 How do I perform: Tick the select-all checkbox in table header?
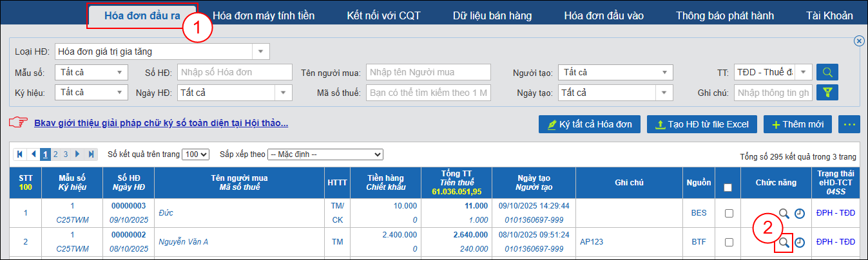728,187
